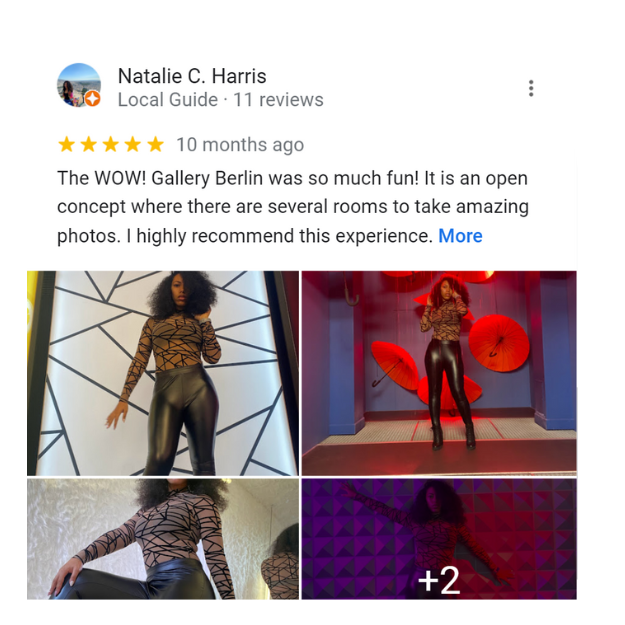Open Natalie C. Harris reviewer name

[x=192, y=76]
